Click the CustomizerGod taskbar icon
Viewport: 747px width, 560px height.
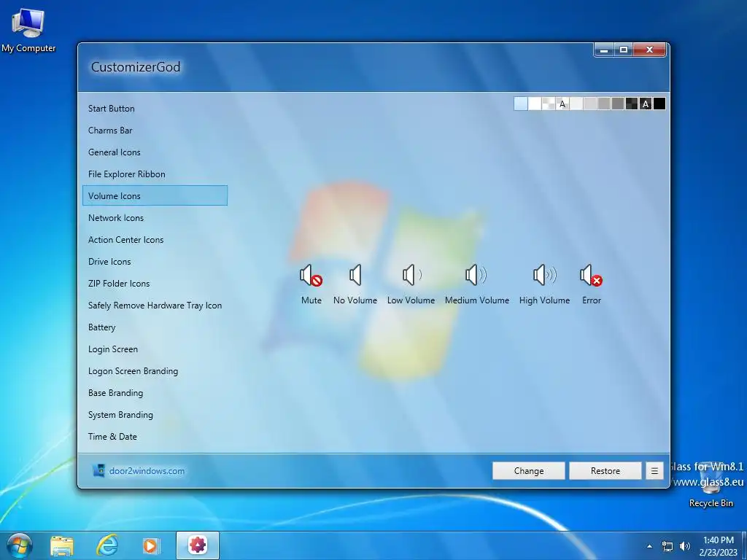pyautogui.click(x=198, y=545)
